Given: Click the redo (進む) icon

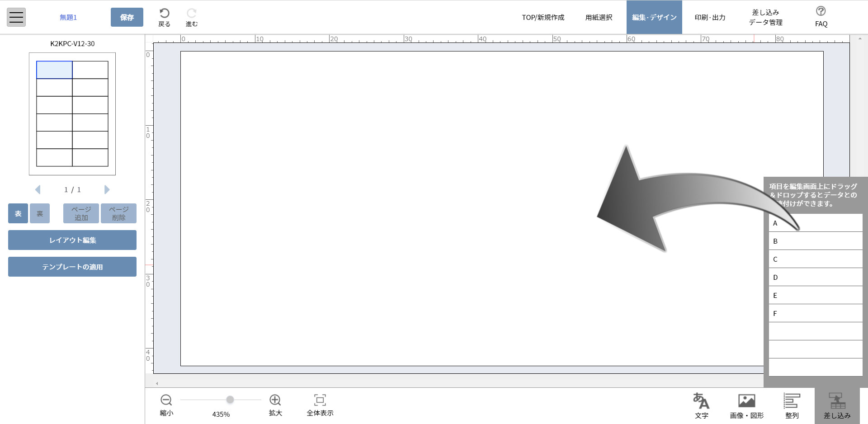Looking at the screenshot, I should [192, 14].
